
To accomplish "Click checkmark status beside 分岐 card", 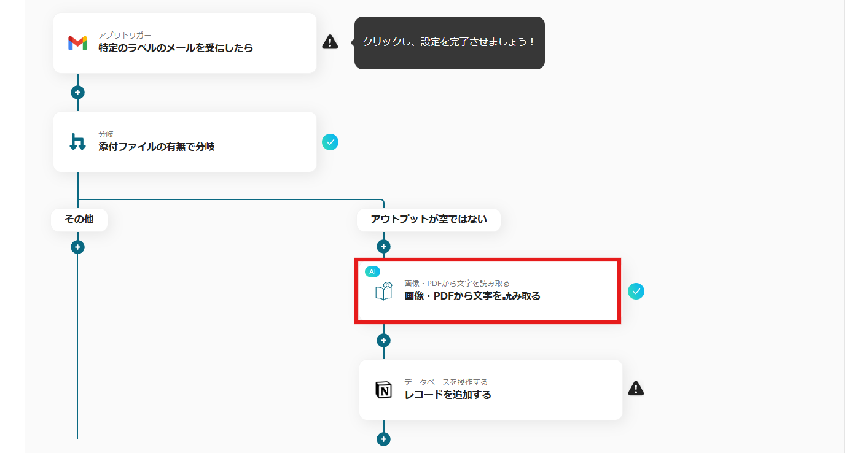I will [330, 142].
